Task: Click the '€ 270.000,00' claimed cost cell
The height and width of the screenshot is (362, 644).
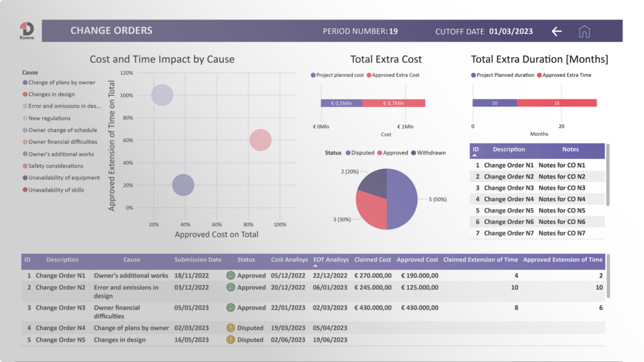Action: click(372, 275)
